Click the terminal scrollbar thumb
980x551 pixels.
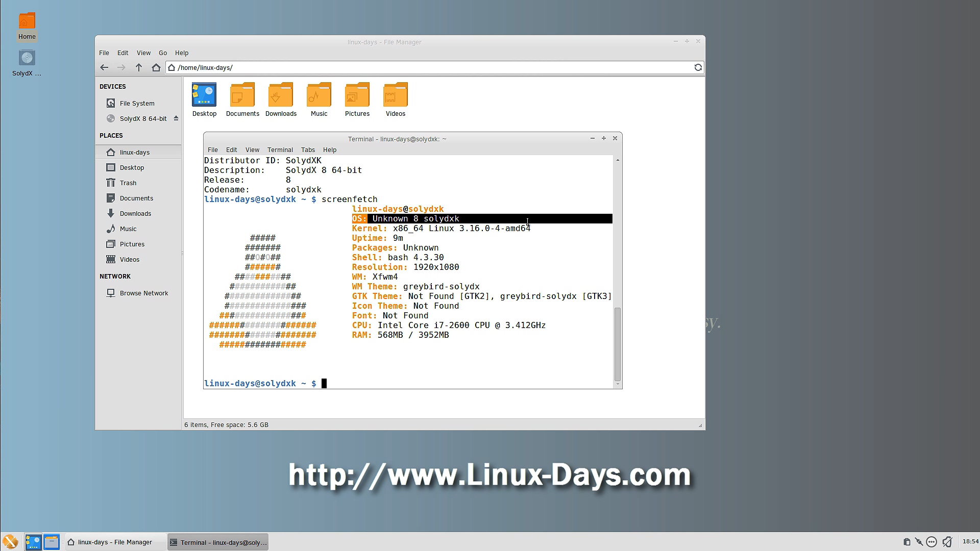(618, 344)
